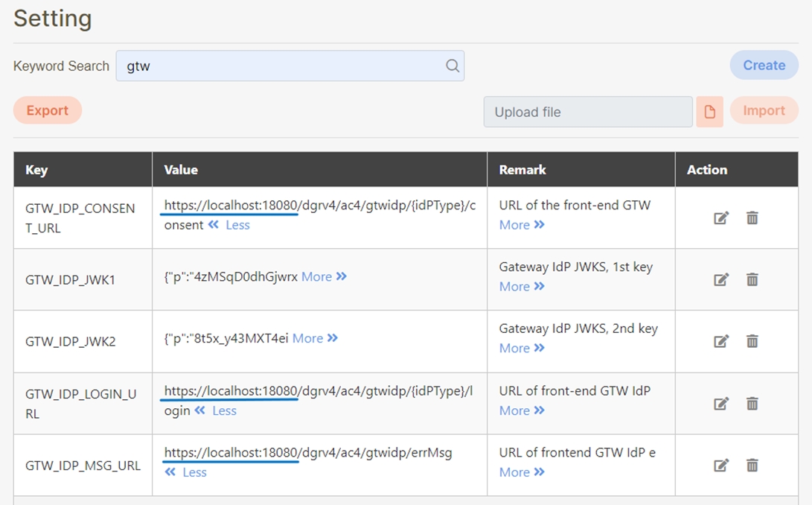Click the Upload file field
The height and width of the screenshot is (505, 812).
[x=588, y=112]
